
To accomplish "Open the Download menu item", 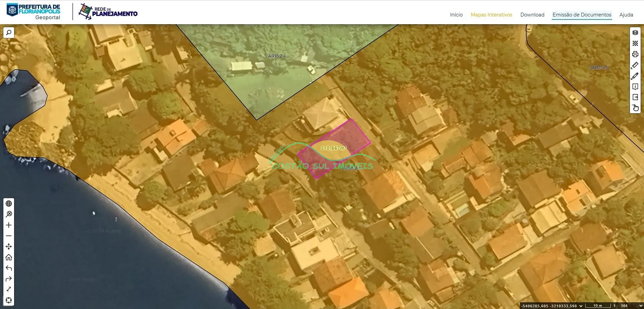I will [x=532, y=15].
